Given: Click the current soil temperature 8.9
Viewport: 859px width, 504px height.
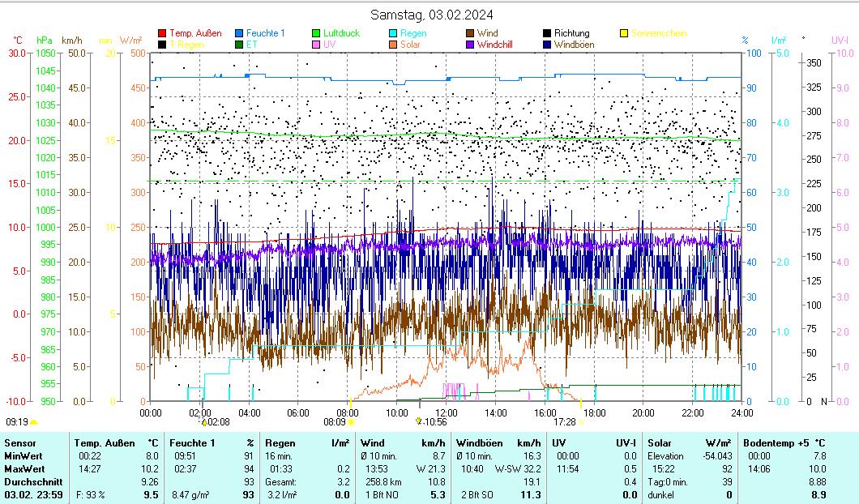Looking at the screenshot, I should pos(819,495).
